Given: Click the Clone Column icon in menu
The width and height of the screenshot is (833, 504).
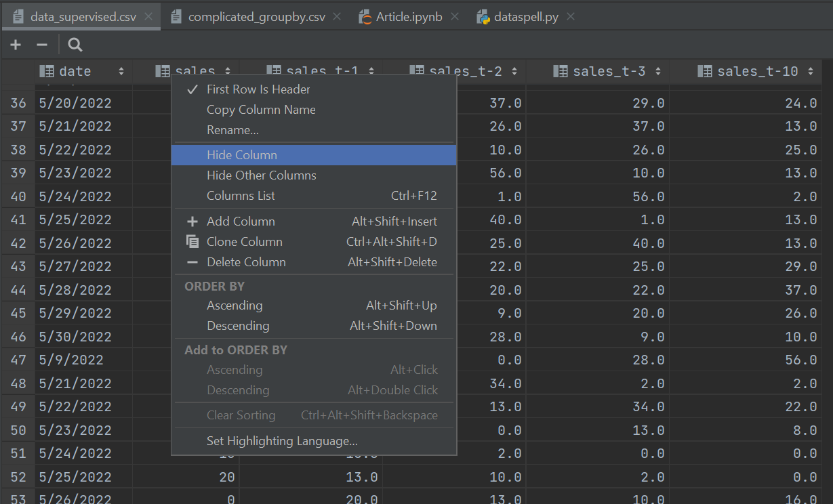Looking at the screenshot, I should tap(192, 242).
